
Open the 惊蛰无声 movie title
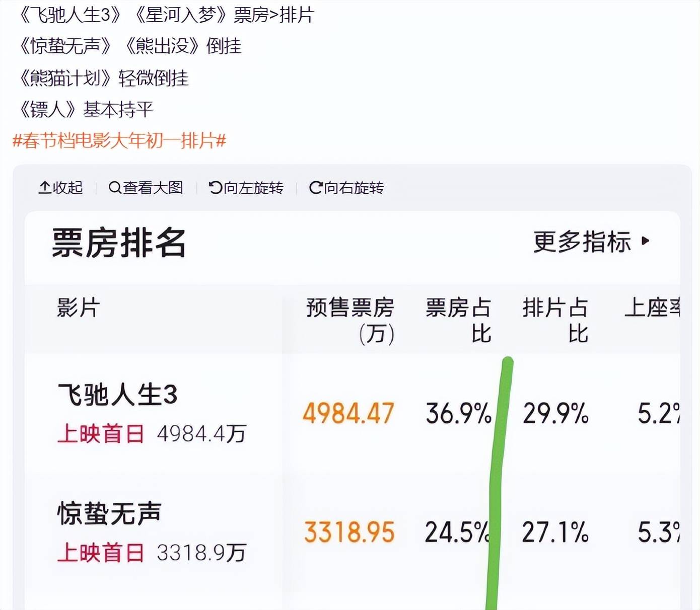coord(109,513)
